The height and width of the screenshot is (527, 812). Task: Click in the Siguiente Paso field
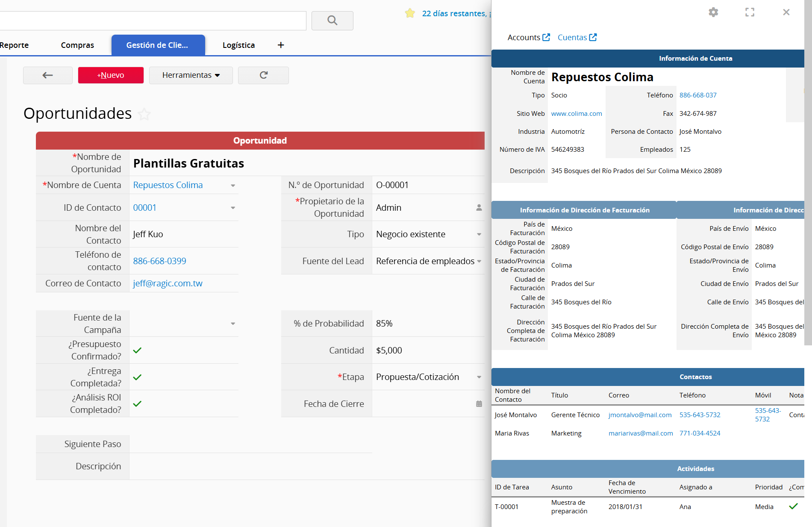[x=250, y=444]
